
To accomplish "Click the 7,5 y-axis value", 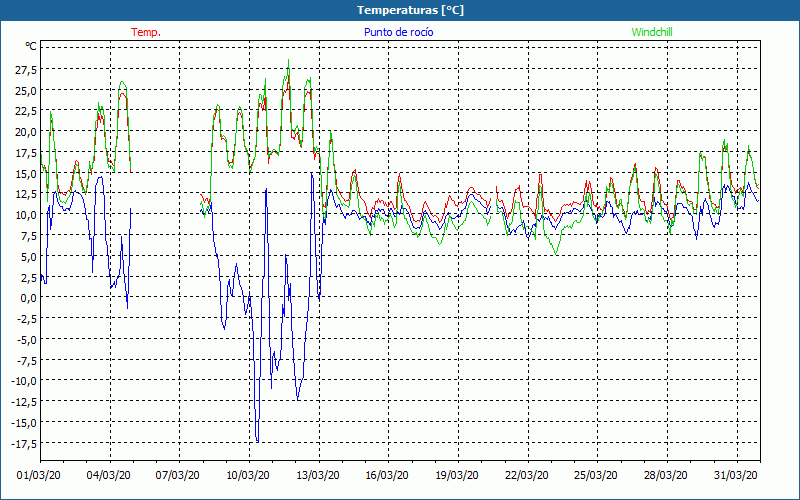I will (28, 236).
